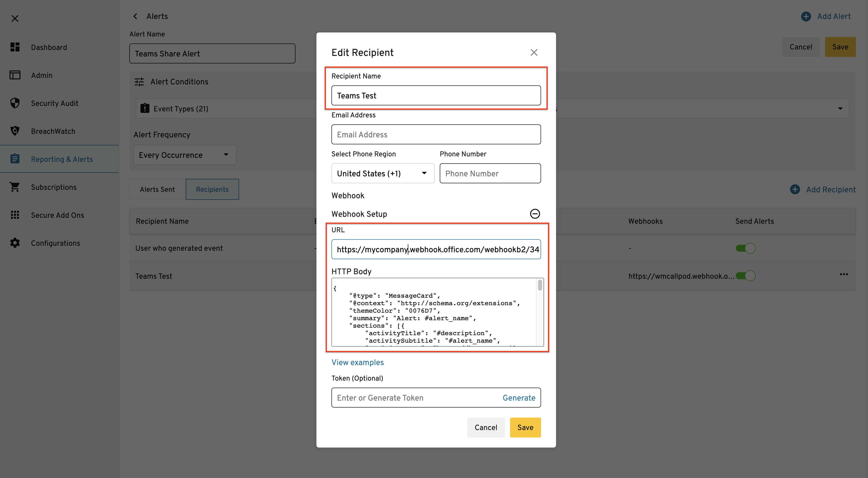Open Subscriptions from the sidebar
868x478 pixels.
pos(54,187)
